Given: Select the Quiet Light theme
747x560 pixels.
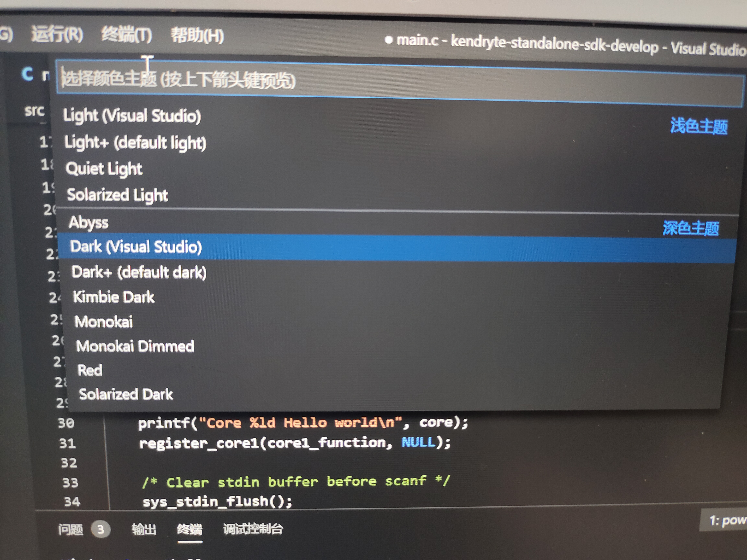Looking at the screenshot, I should click(104, 169).
